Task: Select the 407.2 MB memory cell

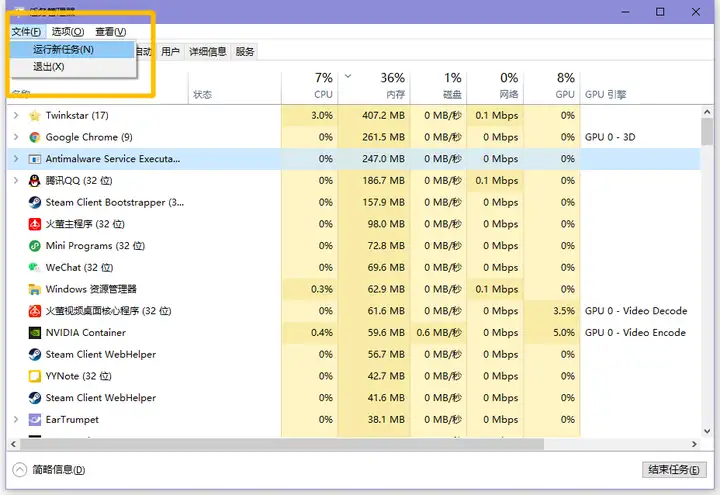Action: pos(374,115)
